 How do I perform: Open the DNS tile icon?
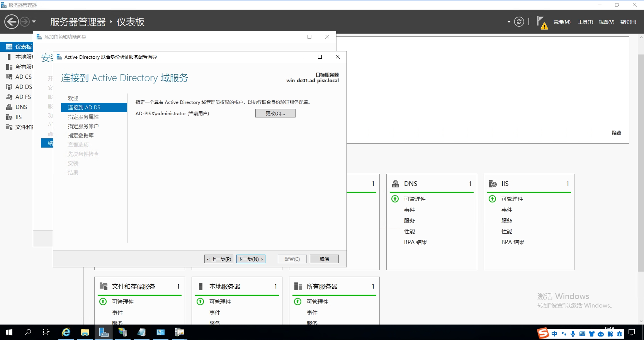click(396, 184)
